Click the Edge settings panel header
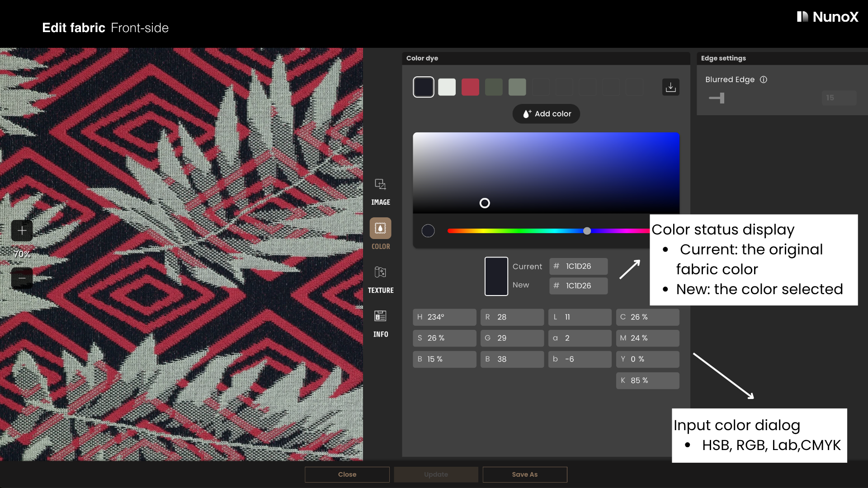868x488 pixels. (x=782, y=58)
